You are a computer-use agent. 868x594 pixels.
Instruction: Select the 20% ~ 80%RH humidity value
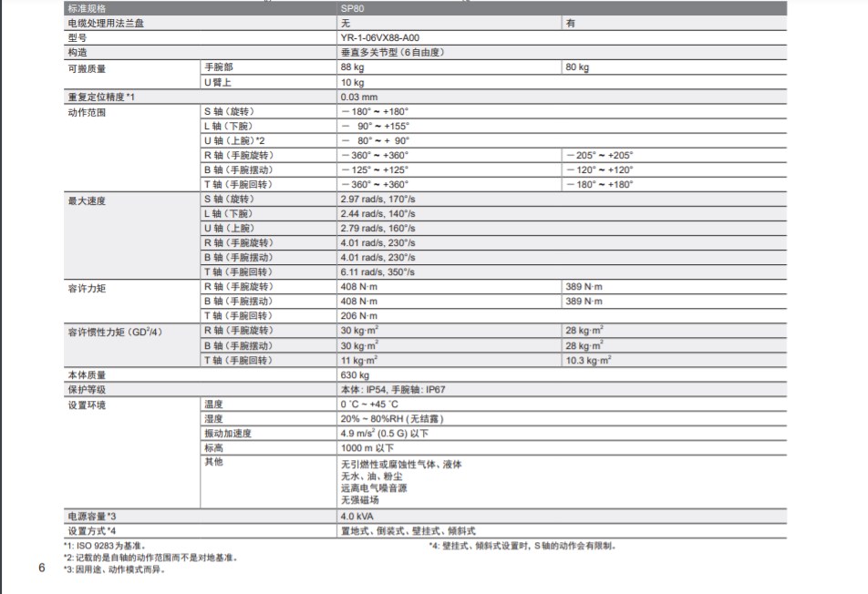385,419
